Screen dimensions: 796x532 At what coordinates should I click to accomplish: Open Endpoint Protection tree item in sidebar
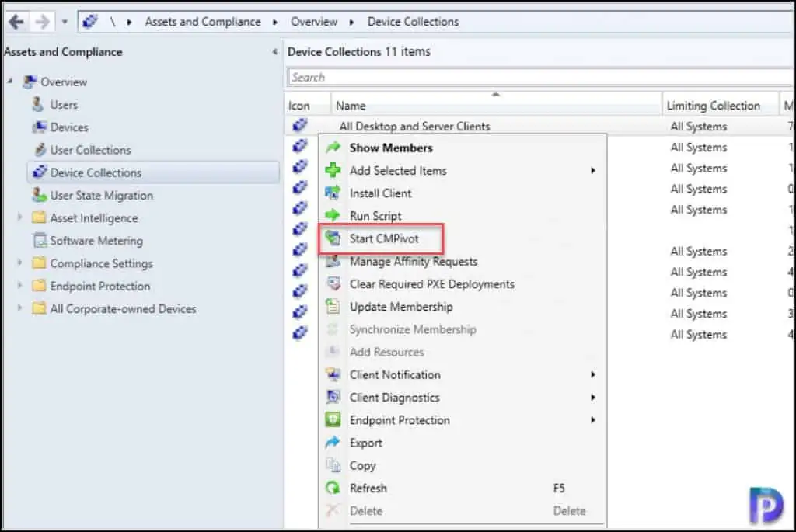(100, 286)
